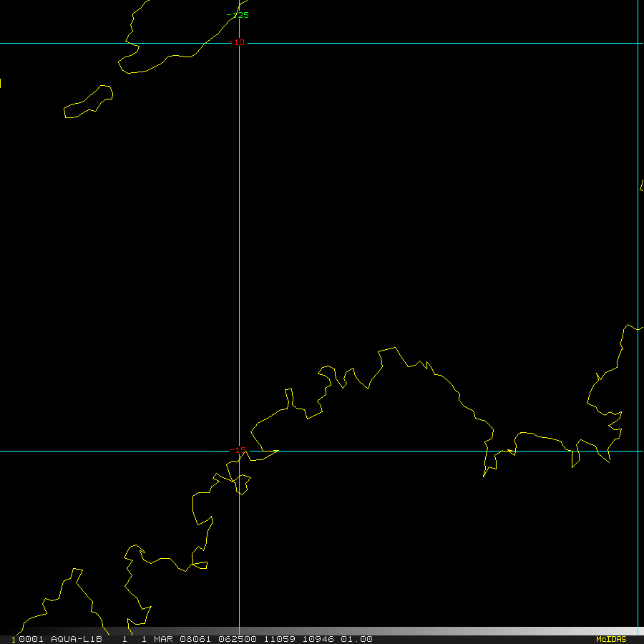Click the red -10 latitude label
Viewport: 644px width, 644px height.
[x=236, y=42]
